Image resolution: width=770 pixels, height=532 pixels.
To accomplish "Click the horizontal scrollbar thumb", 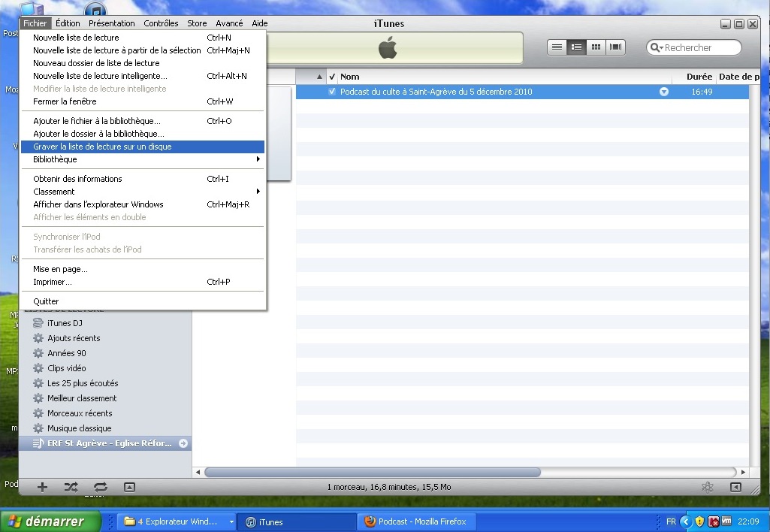I will pos(373,472).
